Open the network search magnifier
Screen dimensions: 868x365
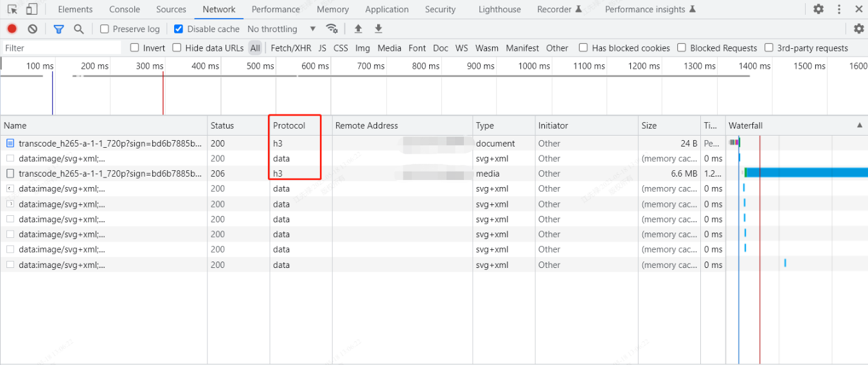click(x=78, y=29)
